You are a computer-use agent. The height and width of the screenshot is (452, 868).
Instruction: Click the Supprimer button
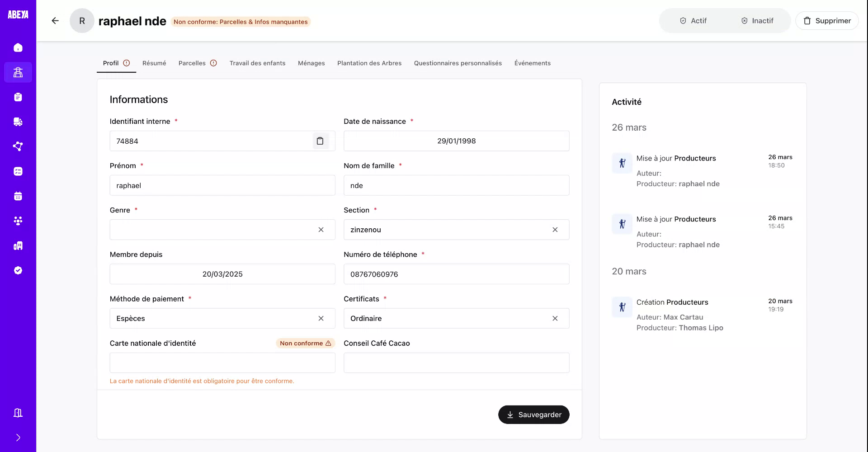[x=827, y=21]
